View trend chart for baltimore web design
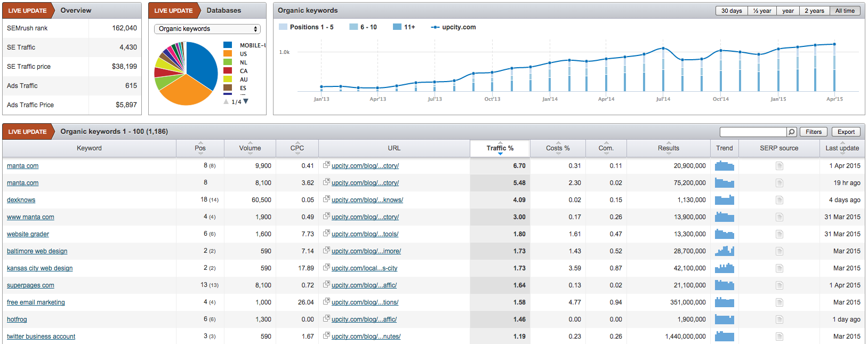The width and height of the screenshot is (868, 344). point(725,251)
